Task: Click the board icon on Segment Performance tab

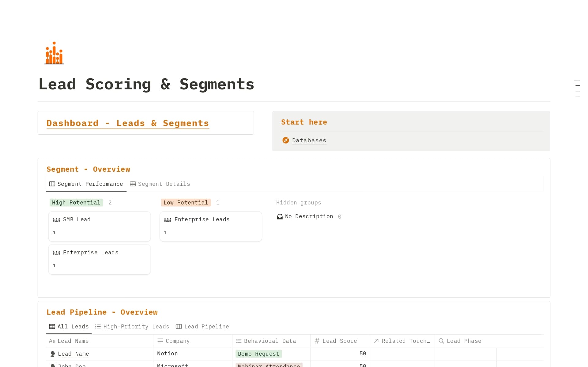Action: pos(52,184)
